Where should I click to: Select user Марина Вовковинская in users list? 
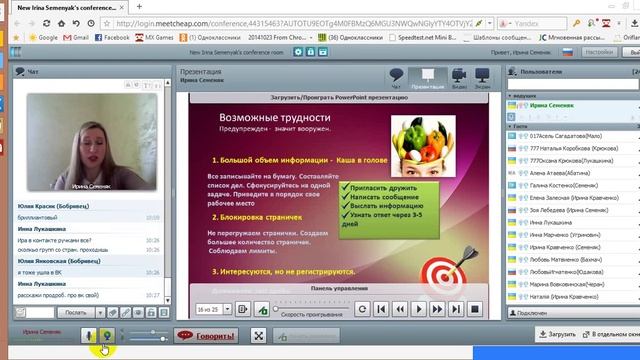click(x=567, y=284)
